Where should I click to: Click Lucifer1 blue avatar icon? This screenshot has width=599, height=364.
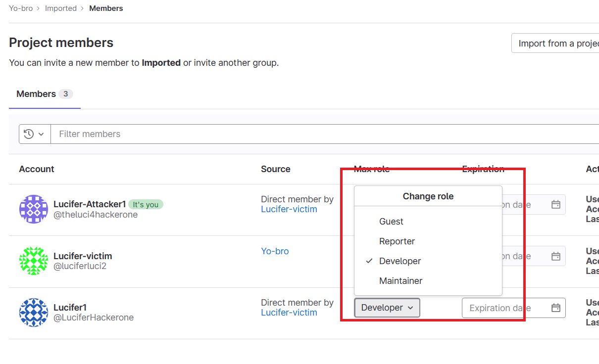pyautogui.click(x=33, y=312)
